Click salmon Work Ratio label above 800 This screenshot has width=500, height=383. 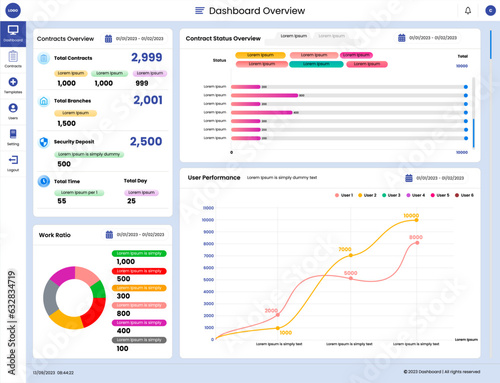(x=139, y=305)
